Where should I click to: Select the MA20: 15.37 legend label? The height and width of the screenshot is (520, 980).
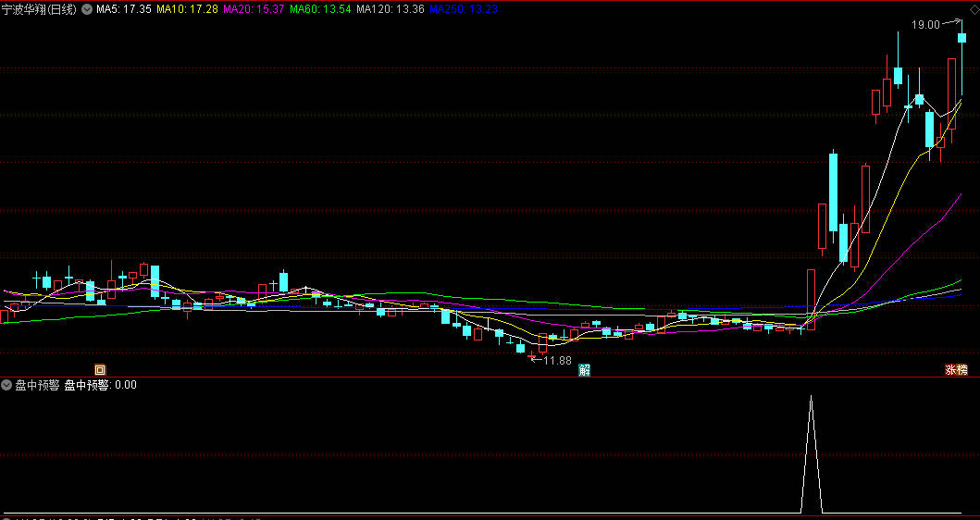(x=254, y=9)
